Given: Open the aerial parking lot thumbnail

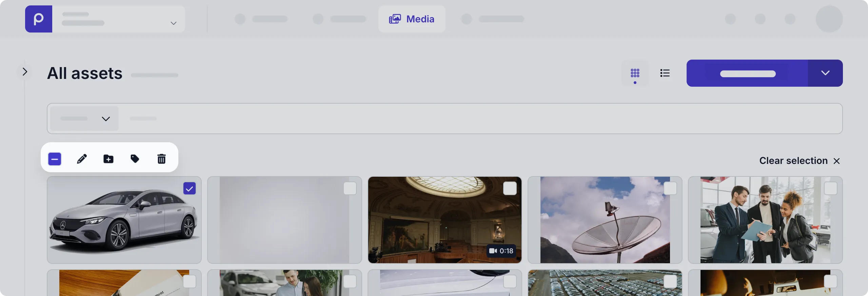Looking at the screenshot, I should (x=605, y=283).
